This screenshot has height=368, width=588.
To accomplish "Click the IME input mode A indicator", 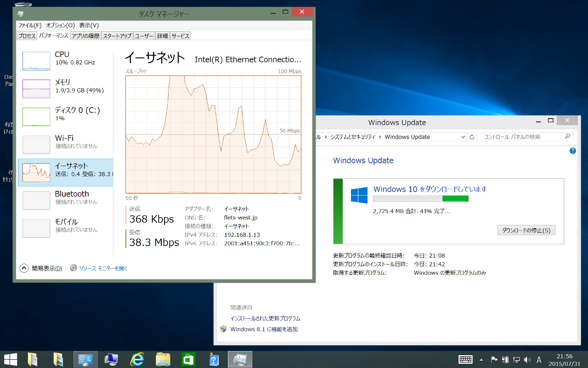I will coord(539,360).
